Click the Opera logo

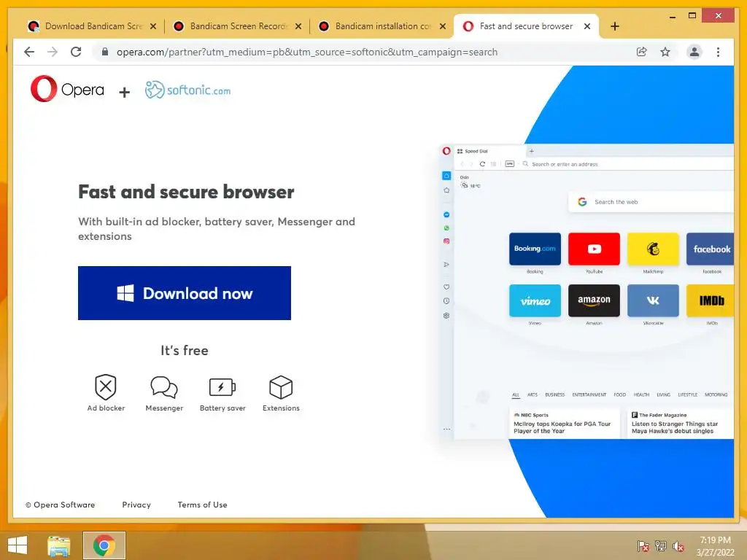(66, 89)
